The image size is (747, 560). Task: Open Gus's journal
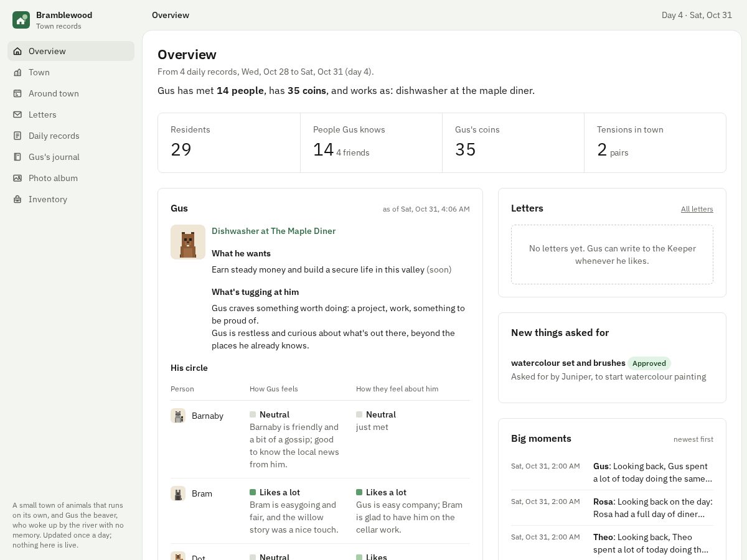click(71, 157)
